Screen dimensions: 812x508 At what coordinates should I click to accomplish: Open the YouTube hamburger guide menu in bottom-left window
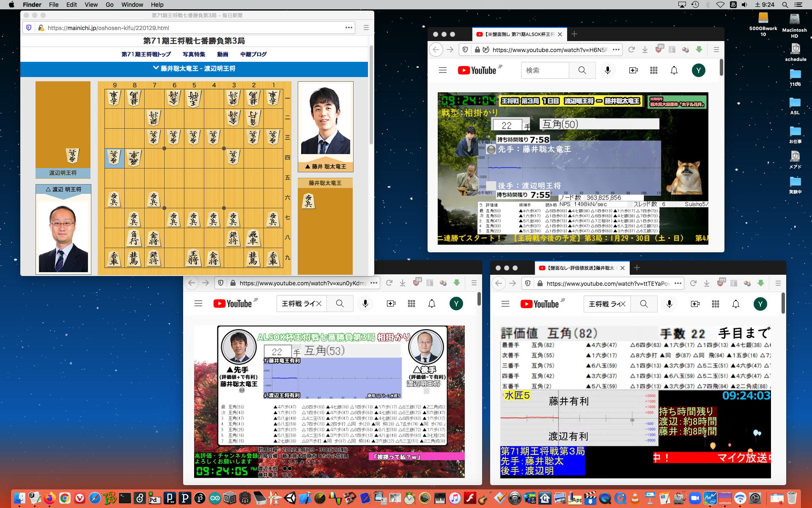pos(198,304)
